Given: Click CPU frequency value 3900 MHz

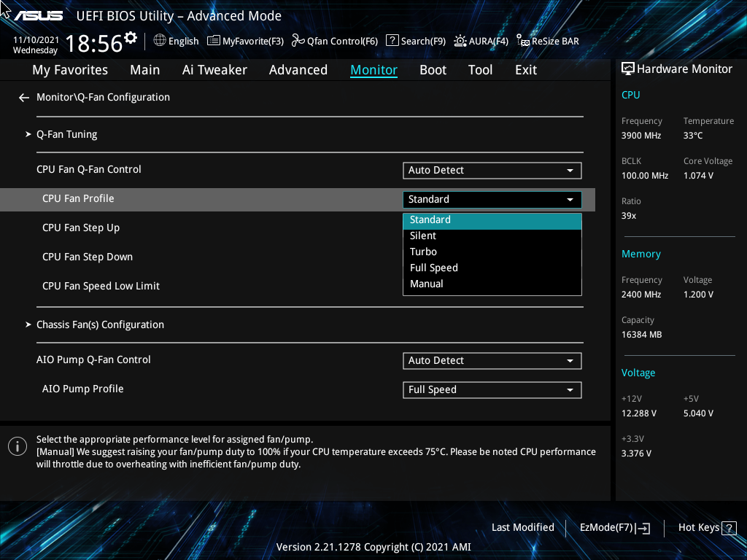Looking at the screenshot, I should click(x=641, y=136).
